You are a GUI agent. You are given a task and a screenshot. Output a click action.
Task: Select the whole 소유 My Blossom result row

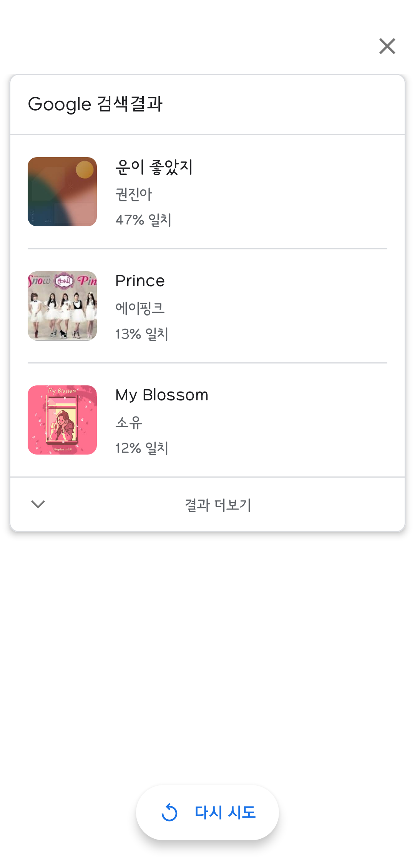[207, 420]
